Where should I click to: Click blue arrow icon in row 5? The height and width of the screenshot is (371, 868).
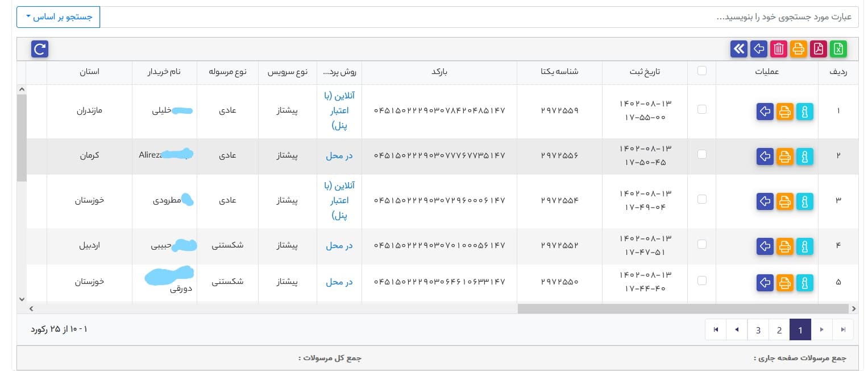click(765, 282)
